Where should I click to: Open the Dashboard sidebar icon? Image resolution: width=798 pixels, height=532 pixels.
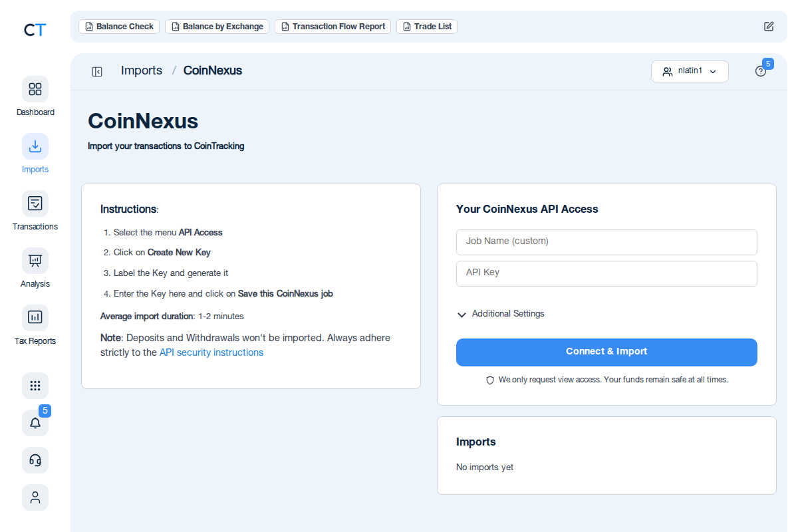(x=35, y=89)
